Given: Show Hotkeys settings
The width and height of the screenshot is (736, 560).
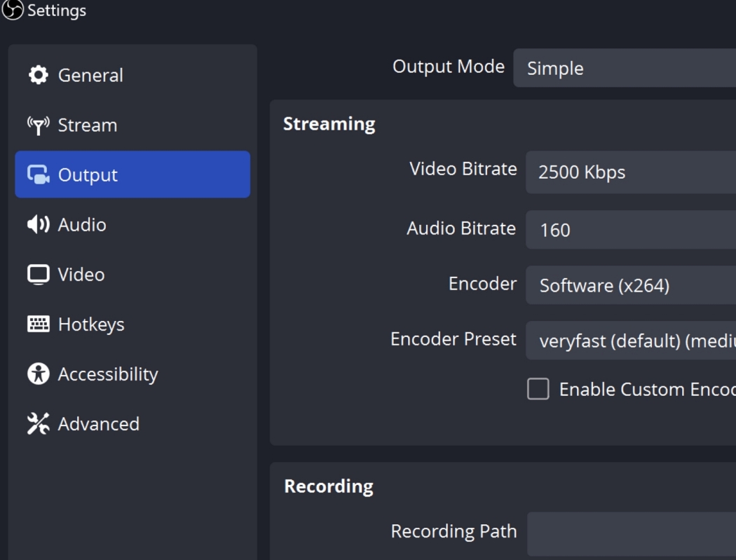Looking at the screenshot, I should click(132, 325).
